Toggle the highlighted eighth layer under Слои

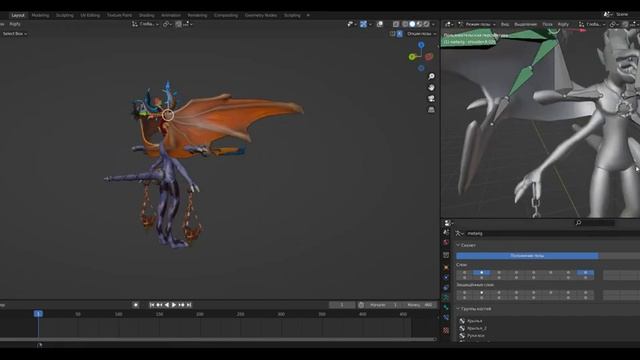[x=585, y=272]
